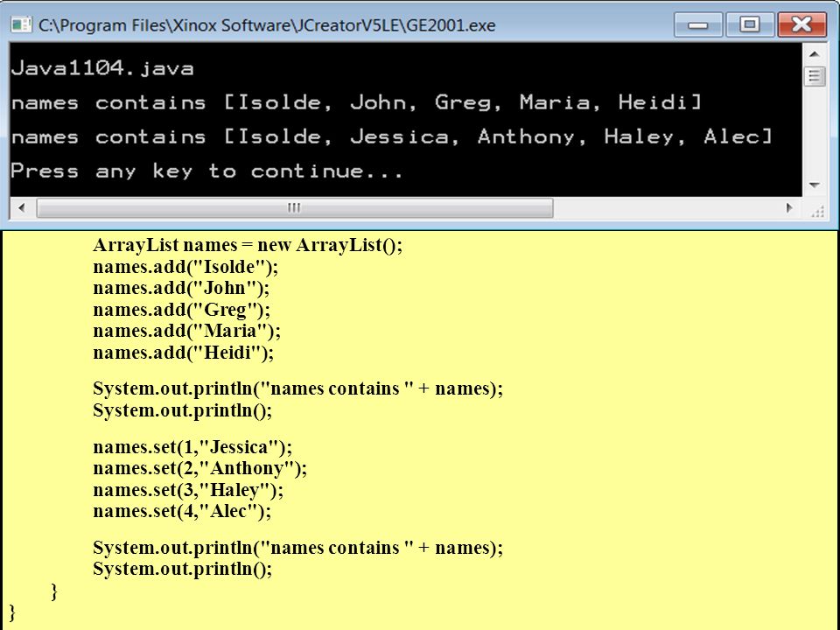
Task: Click the title bar path text
Action: pyautogui.click(x=267, y=25)
